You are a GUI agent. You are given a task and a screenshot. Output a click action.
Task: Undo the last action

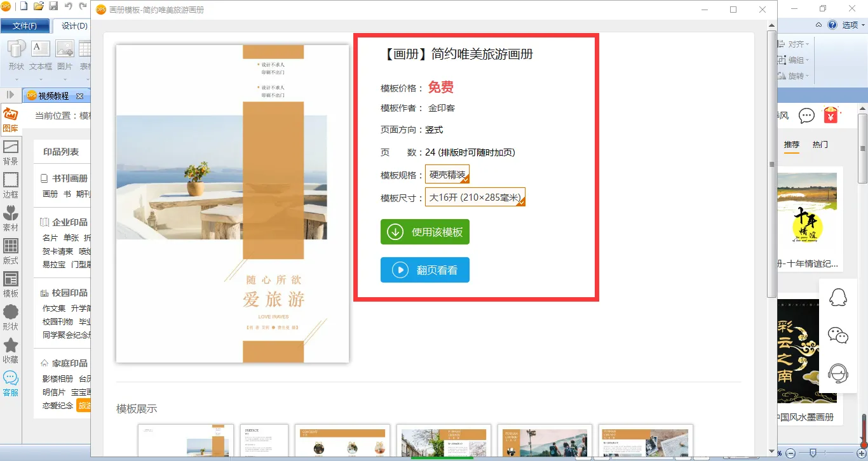(68, 7)
